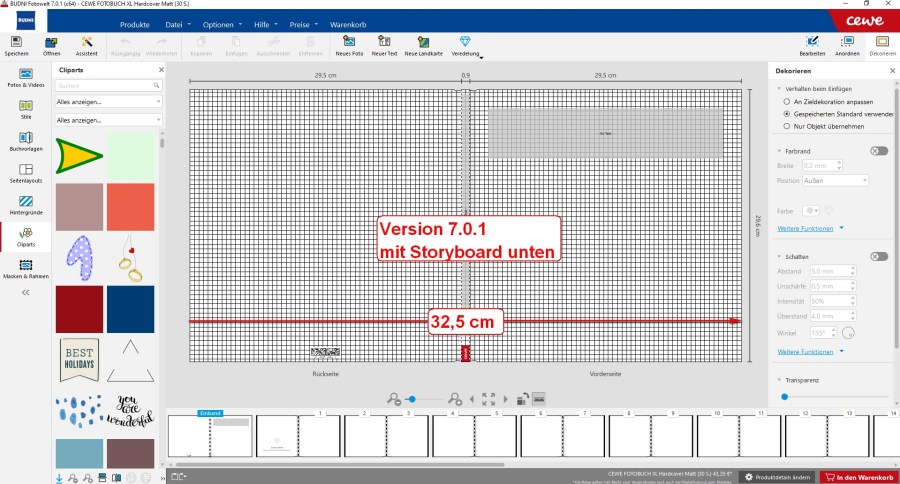
Task: Toggle storyboard display icon below canvas
Action: point(538,398)
